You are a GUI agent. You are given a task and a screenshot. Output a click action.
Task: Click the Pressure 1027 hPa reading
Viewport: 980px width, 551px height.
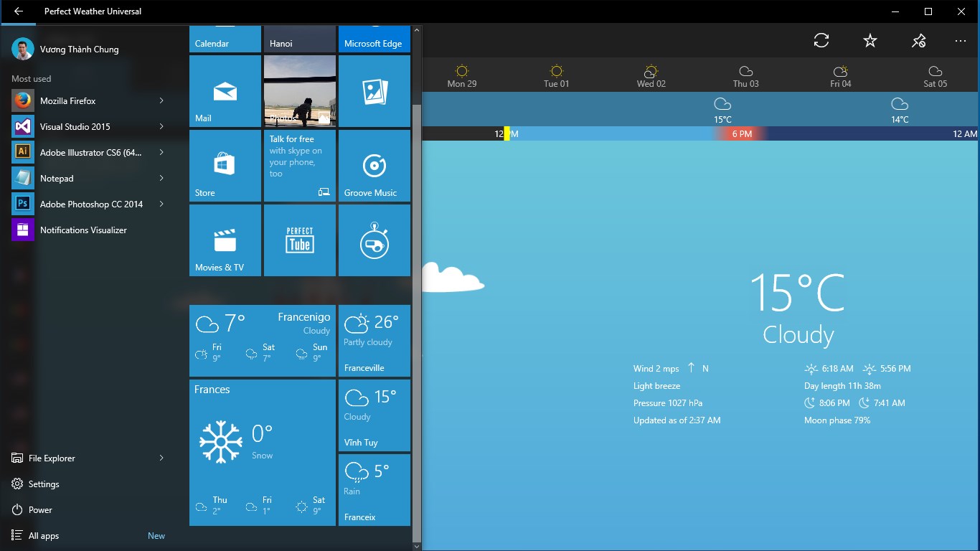pos(668,403)
